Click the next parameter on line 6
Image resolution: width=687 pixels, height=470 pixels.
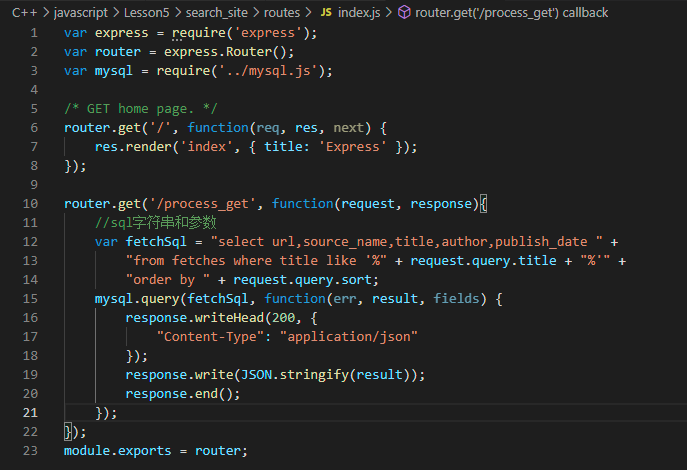348,128
